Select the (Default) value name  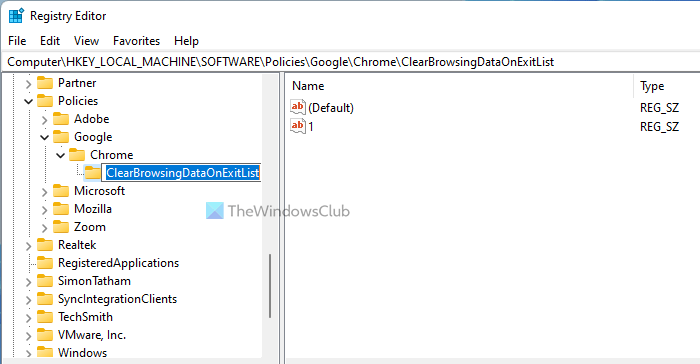[x=331, y=108]
